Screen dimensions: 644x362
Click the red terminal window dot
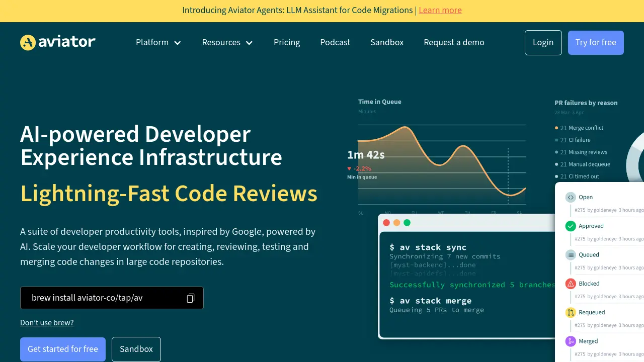click(386, 223)
